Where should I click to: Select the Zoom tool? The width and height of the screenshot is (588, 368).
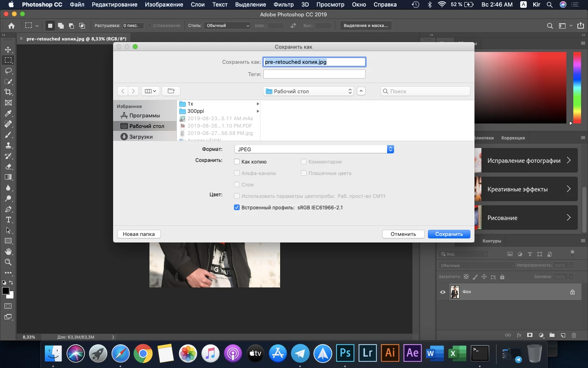(x=8, y=262)
